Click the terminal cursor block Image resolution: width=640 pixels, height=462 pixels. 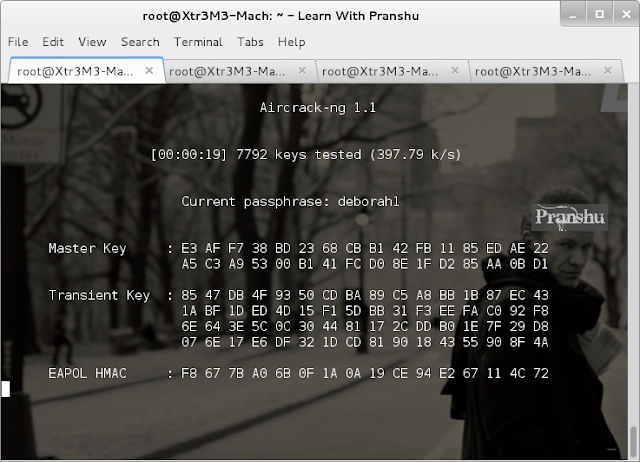[x=5, y=389]
